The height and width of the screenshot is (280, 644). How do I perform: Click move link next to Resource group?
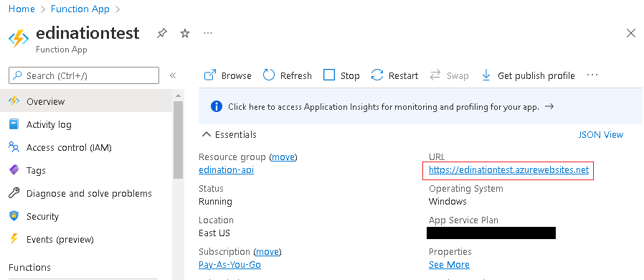pyautogui.click(x=283, y=157)
